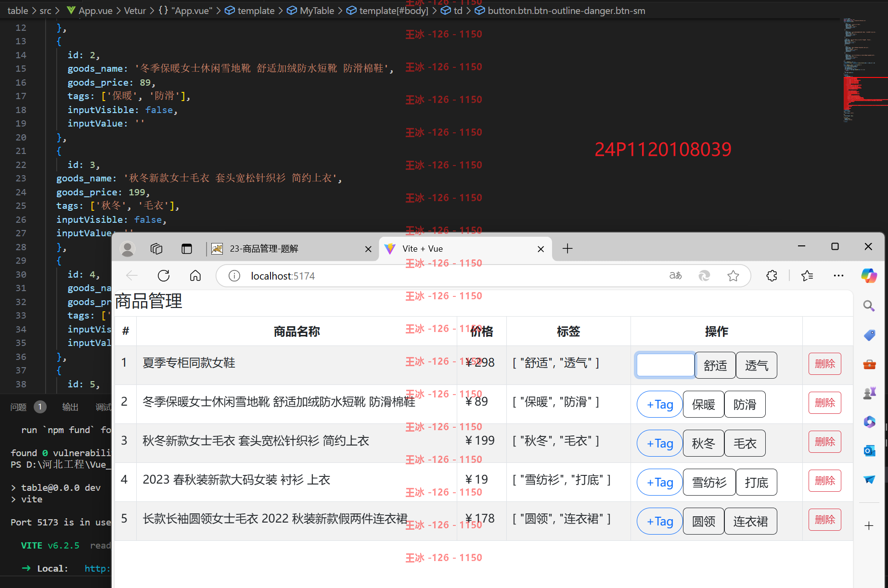Image resolution: width=888 pixels, height=588 pixels.
Task: Close the Vite + Vue tab
Action: (x=541, y=249)
